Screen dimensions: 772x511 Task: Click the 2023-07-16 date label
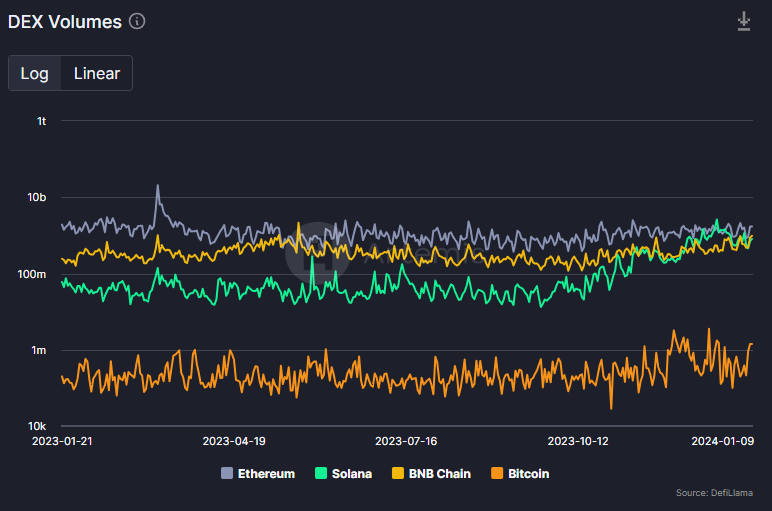pos(406,441)
